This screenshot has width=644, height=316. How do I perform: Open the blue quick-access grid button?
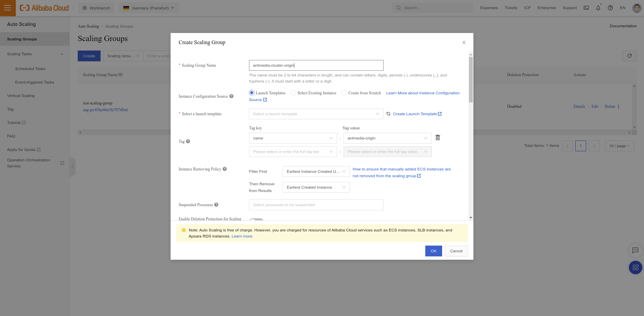(x=636, y=267)
